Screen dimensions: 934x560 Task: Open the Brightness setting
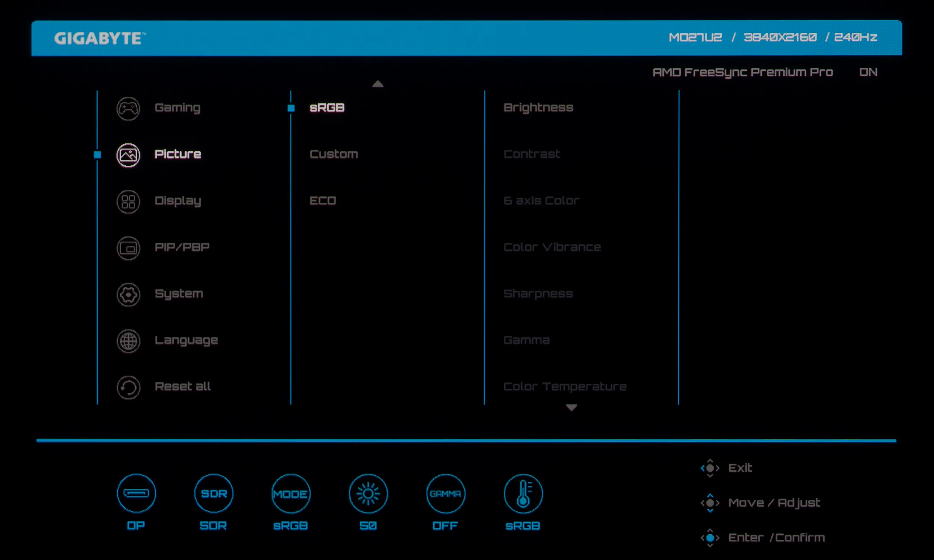[x=538, y=108]
